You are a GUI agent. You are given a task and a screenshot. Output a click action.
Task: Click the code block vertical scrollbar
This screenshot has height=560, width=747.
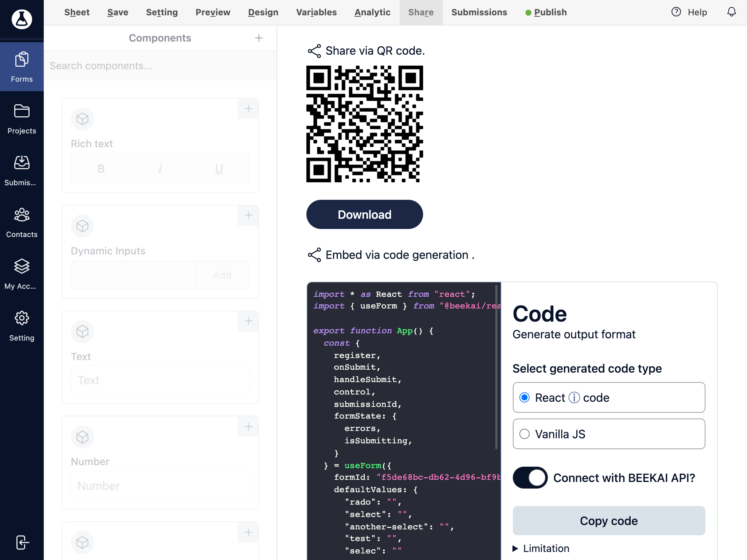496,367
